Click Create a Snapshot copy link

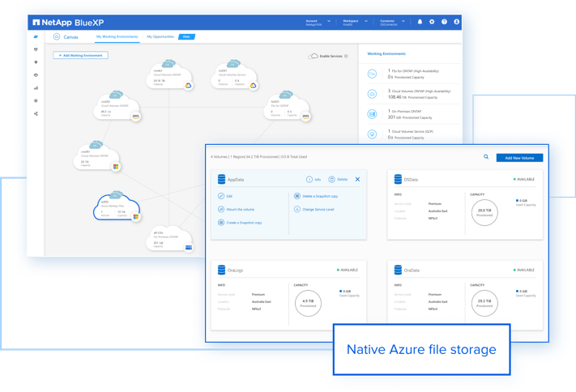click(x=242, y=222)
